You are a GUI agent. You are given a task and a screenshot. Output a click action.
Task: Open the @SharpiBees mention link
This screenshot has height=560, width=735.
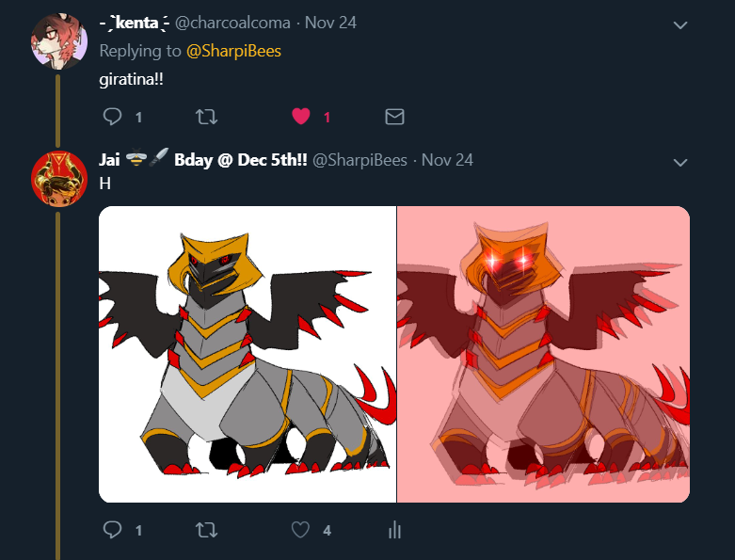point(233,51)
